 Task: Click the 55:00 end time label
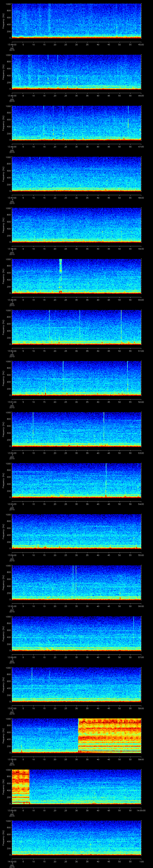pos(141,555)
